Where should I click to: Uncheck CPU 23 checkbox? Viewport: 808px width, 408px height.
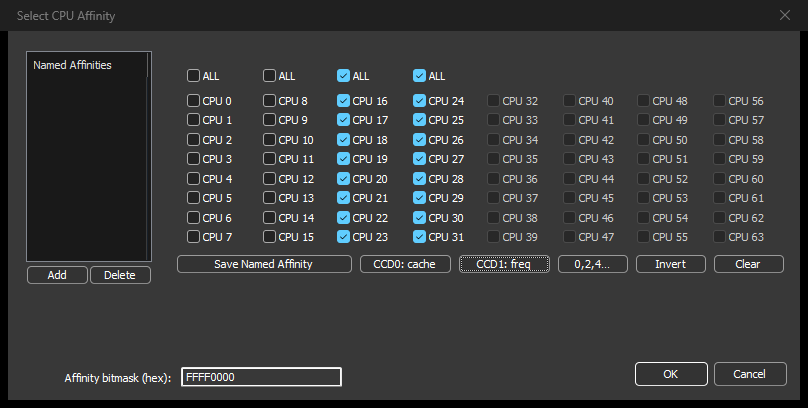[343, 237]
